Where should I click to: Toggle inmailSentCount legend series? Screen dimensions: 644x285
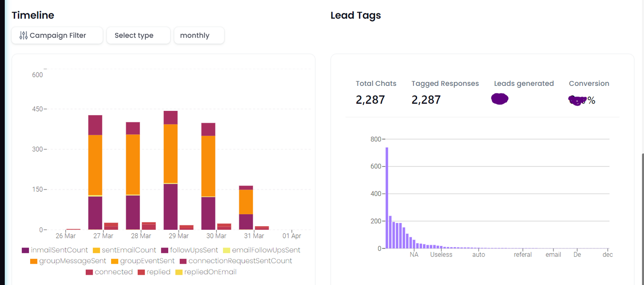pyautogui.click(x=55, y=250)
